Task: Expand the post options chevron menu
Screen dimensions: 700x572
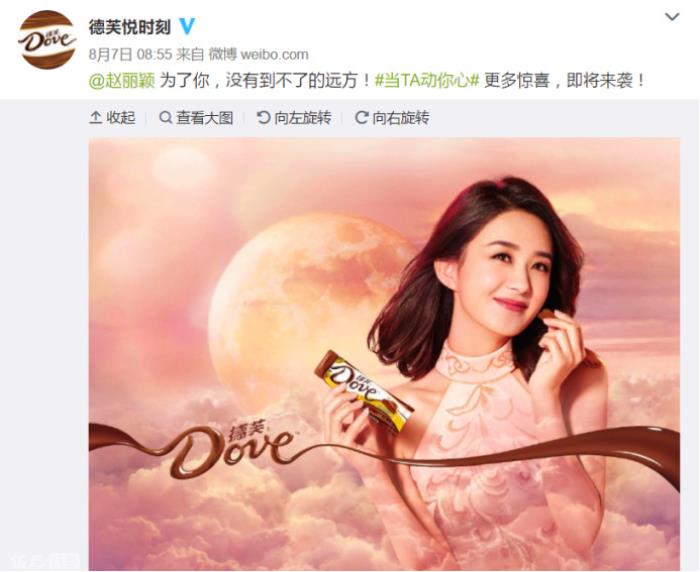Action: click(x=672, y=17)
